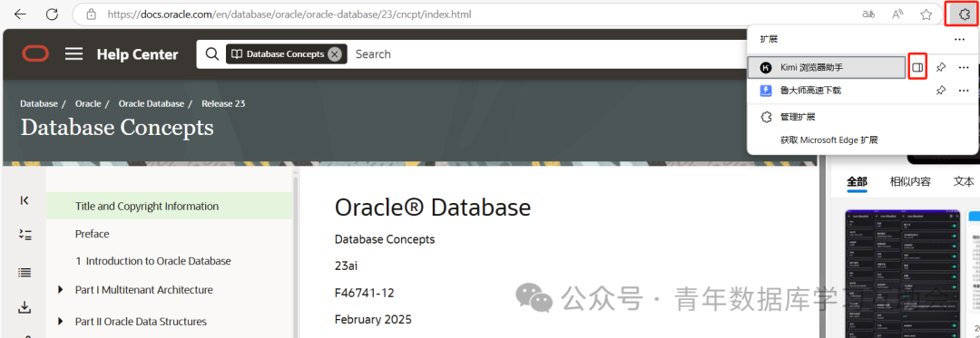Click the search magnifier icon
Image resolution: width=980 pixels, height=338 pixels.
tap(212, 54)
